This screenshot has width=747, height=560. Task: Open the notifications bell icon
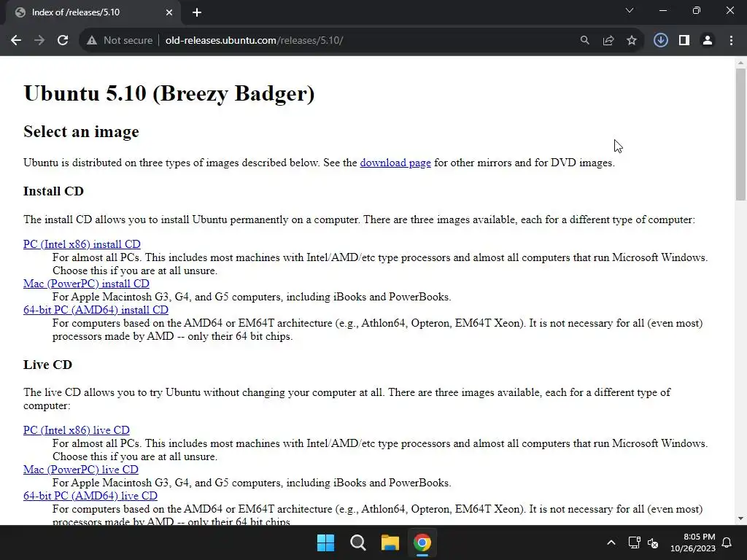pyautogui.click(x=727, y=542)
